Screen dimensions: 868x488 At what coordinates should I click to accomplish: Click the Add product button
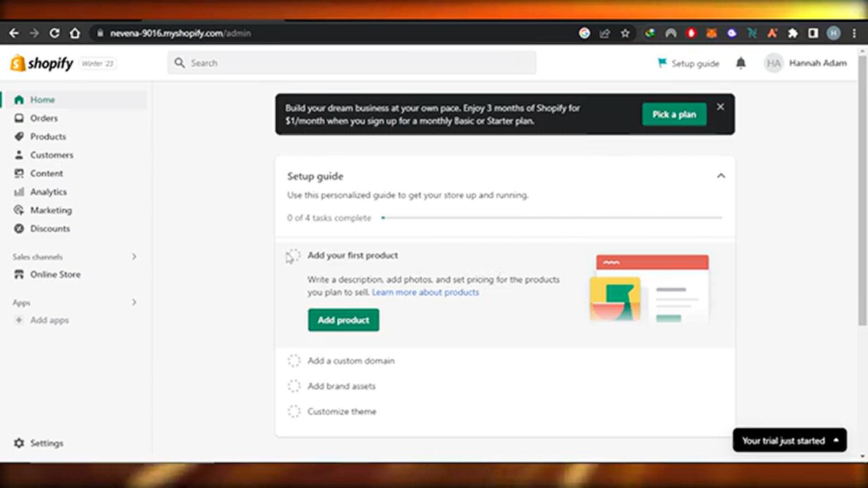tap(344, 320)
